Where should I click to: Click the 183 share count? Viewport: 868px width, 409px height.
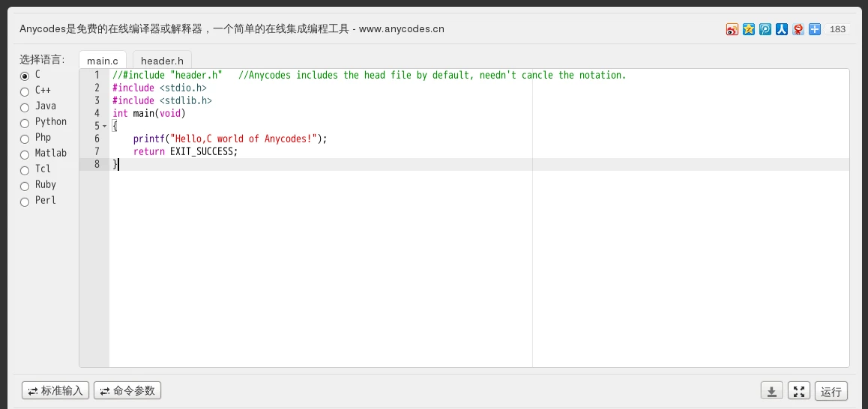(837, 29)
